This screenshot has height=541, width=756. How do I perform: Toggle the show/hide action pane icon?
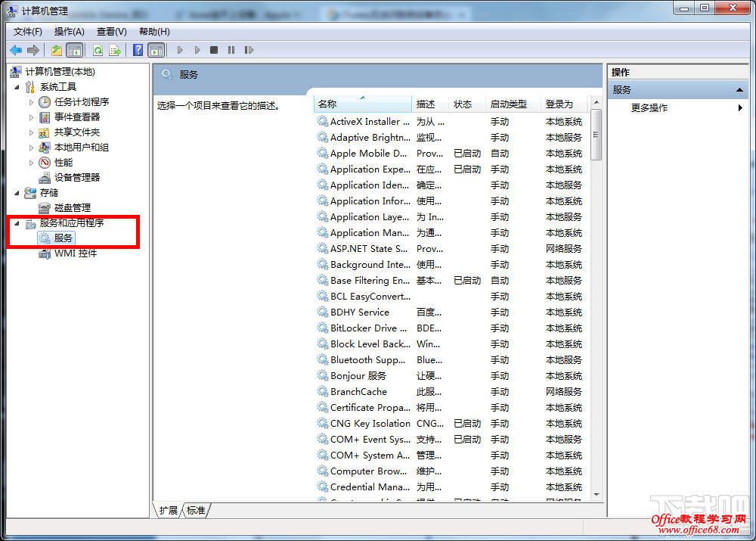coord(156,50)
